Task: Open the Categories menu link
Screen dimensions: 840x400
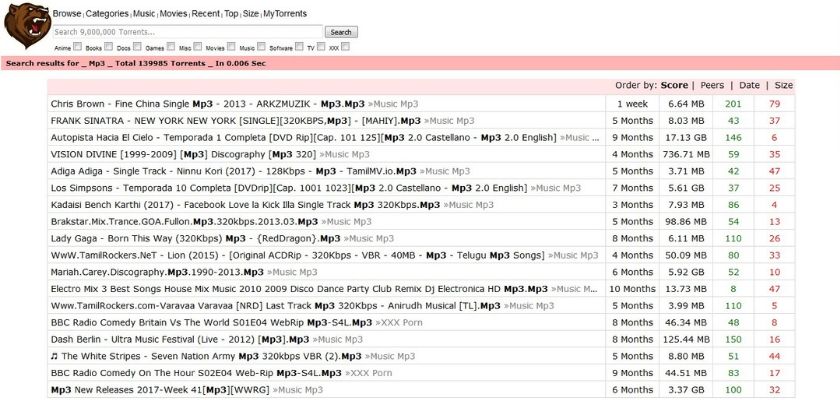Action: pyautogui.click(x=107, y=14)
